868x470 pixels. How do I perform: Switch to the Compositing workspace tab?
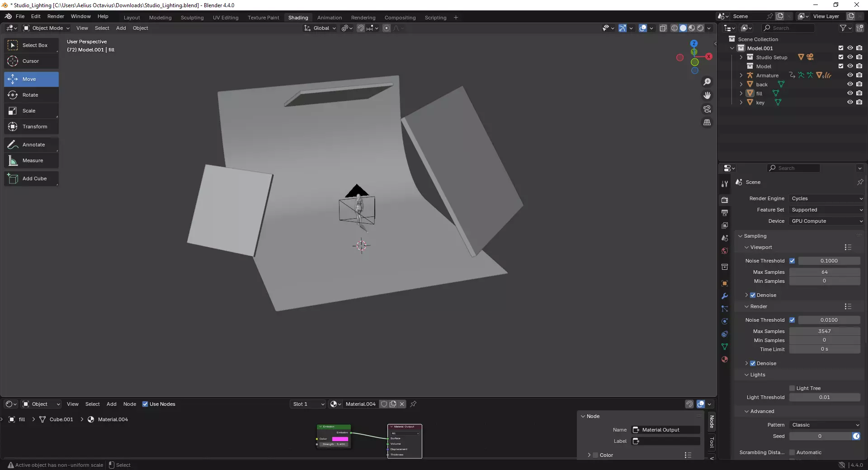pyautogui.click(x=400, y=18)
